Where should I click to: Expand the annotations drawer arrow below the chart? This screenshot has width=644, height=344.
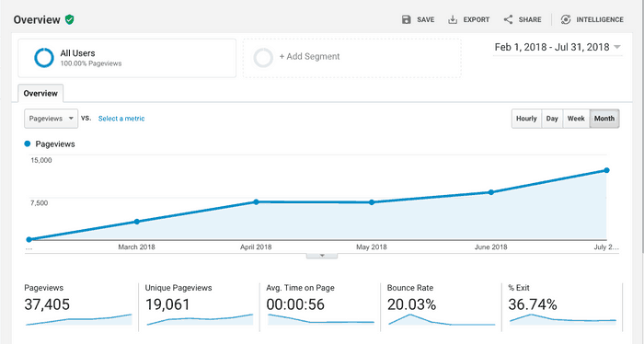[x=322, y=256]
